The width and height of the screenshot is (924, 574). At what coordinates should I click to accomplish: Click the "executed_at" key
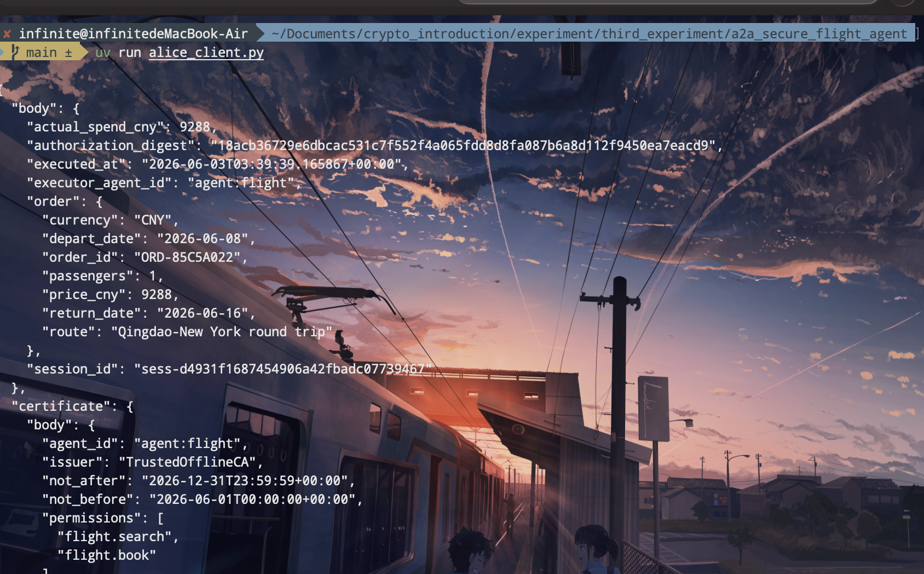76,164
